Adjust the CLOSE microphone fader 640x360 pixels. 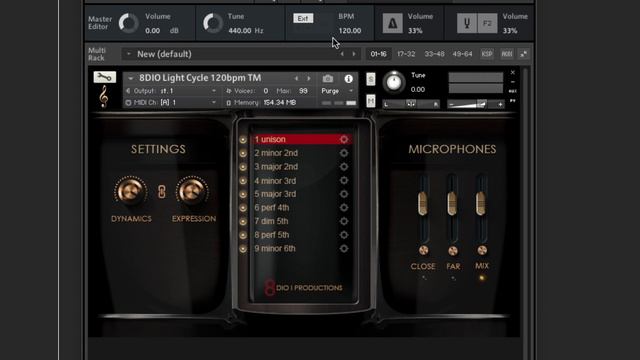(x=423, y=203)
